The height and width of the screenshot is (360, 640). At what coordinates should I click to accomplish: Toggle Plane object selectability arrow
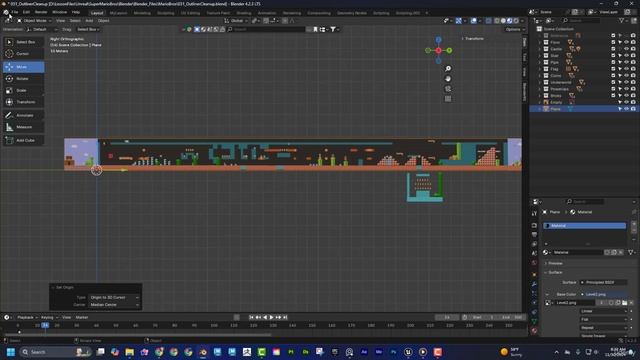[620, 109]
